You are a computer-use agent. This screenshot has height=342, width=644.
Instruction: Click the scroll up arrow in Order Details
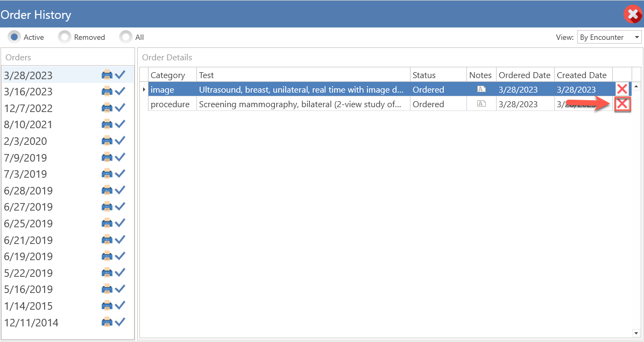636,86
